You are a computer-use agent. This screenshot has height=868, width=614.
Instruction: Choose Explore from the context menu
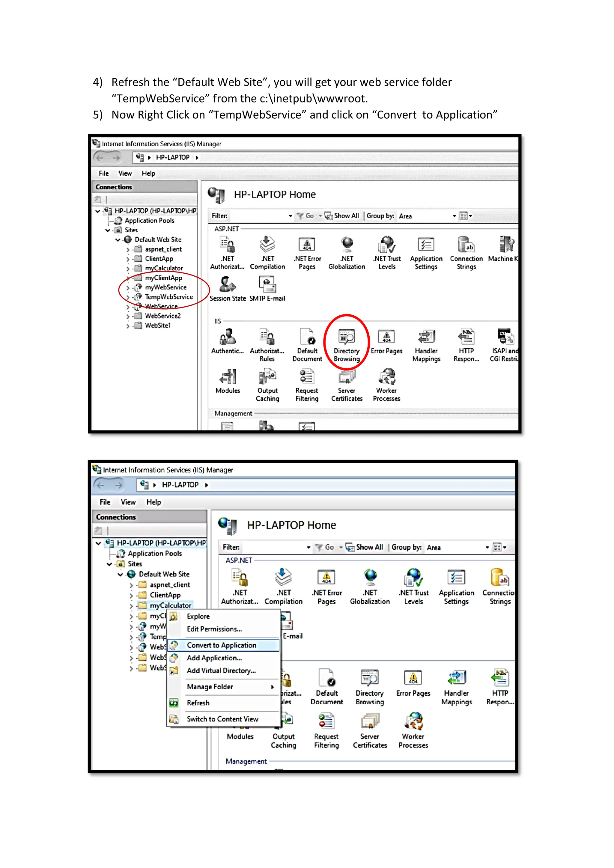pyautogui.click(x=223, y=617)
